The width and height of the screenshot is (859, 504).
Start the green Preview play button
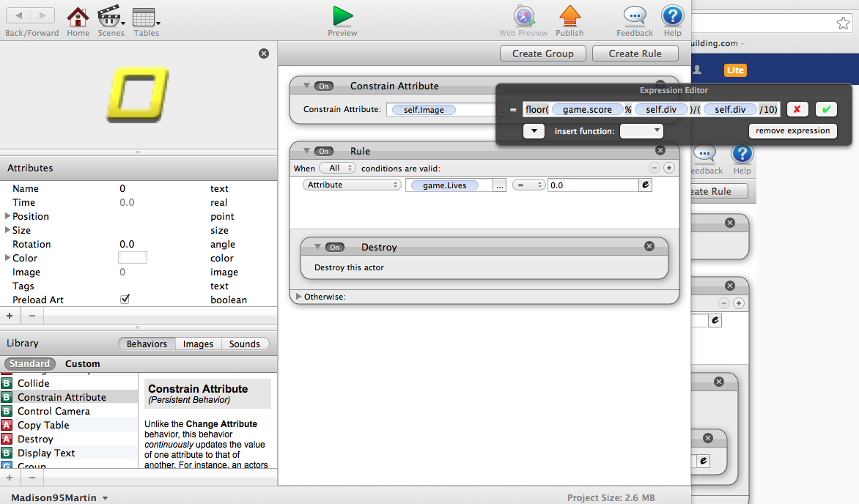[x=343, y=16]
